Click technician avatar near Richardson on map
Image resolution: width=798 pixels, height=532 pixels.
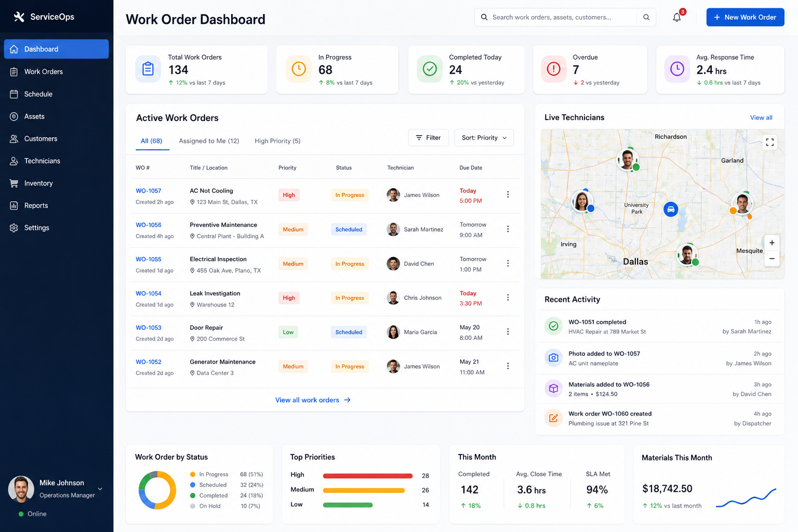(x=627, y=158)
